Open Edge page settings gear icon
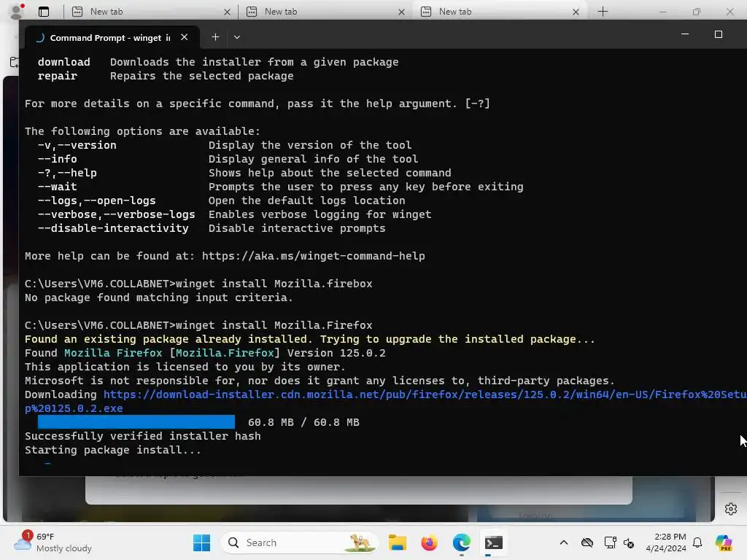747x560 pixels. coord(731,509)
